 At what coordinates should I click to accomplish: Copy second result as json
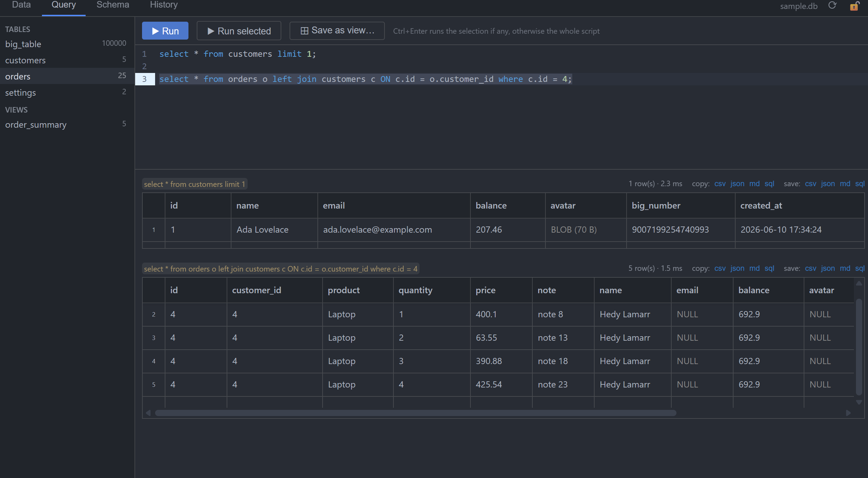[737, 268]
